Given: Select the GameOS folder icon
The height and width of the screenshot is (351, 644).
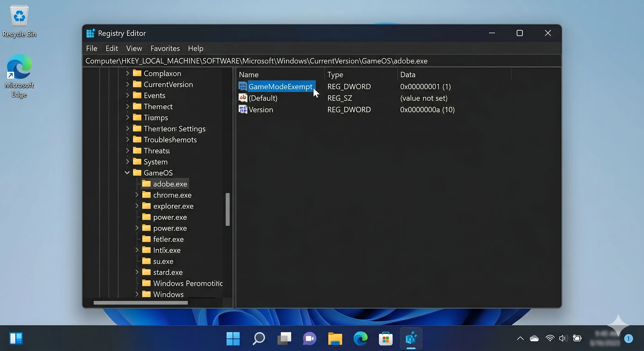Looking at the screenshot, I should 137,173.
